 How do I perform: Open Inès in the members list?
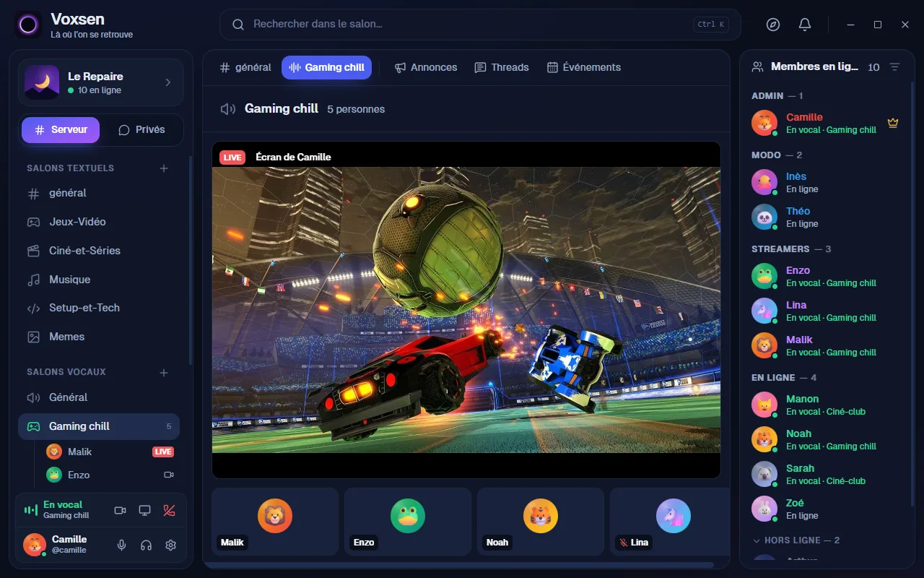click(825, 182)
